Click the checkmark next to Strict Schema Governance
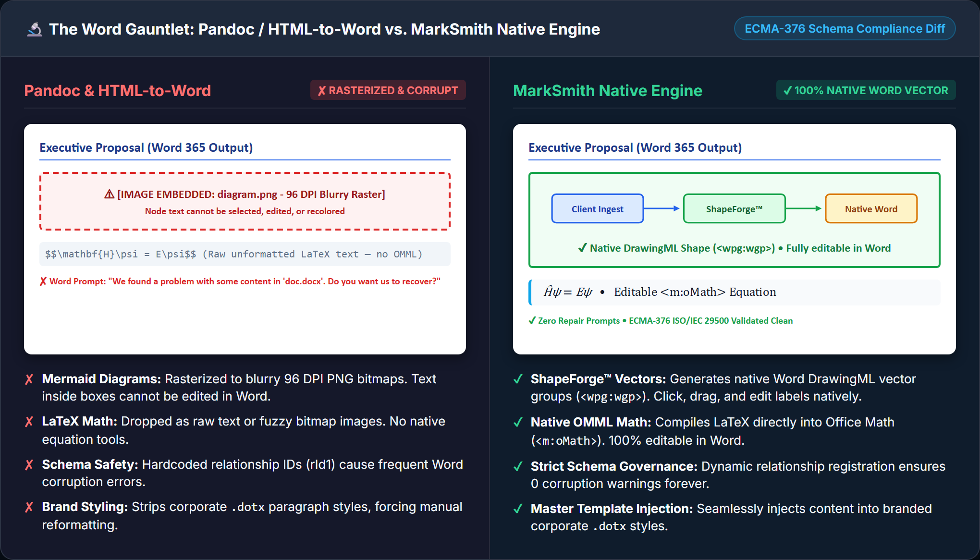Image resolution: width=980 pixels, height=560 pixels. point(518,466)
